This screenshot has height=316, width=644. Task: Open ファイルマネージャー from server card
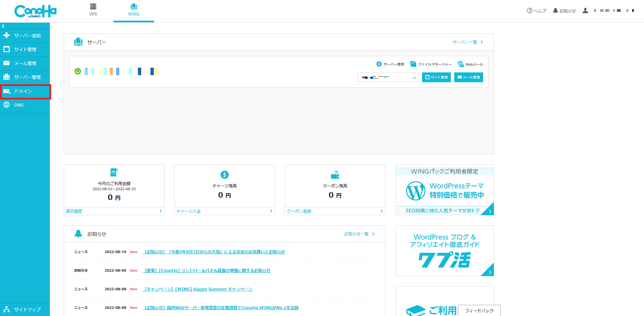click(x=431, y=64)
